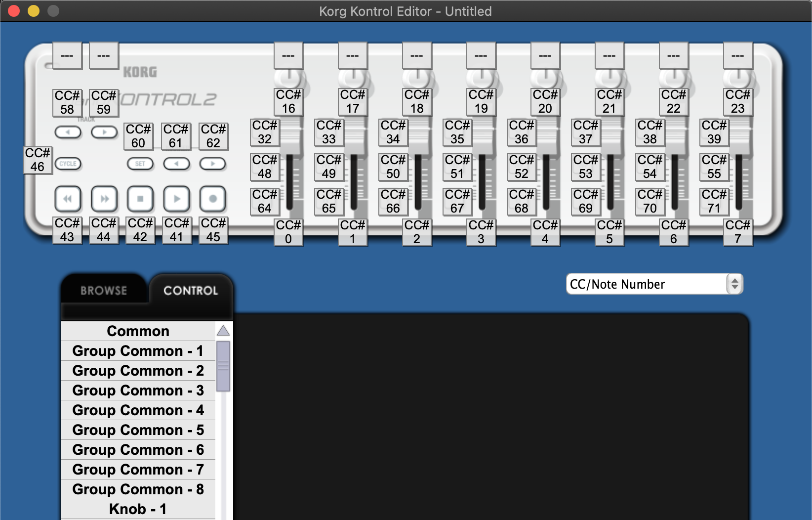Select the CC# 64 record button label
Image resolution: width=812 pixels, height=520 pixels.
click(x=265, y=202)
